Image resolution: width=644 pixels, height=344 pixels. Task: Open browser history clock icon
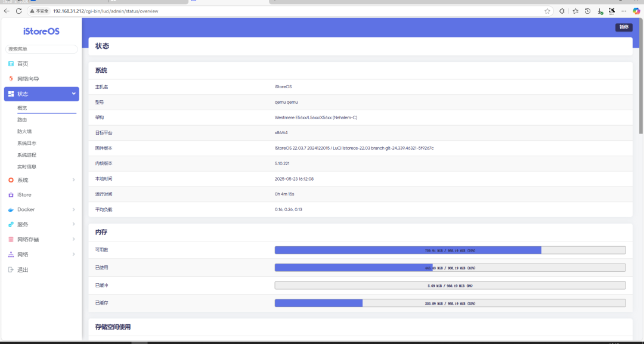(x=588, y=11)
